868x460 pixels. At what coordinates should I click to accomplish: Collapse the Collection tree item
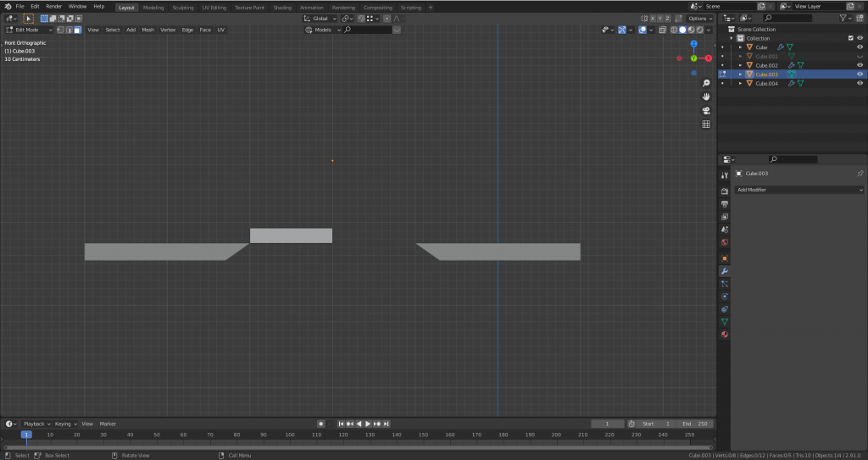732,38
